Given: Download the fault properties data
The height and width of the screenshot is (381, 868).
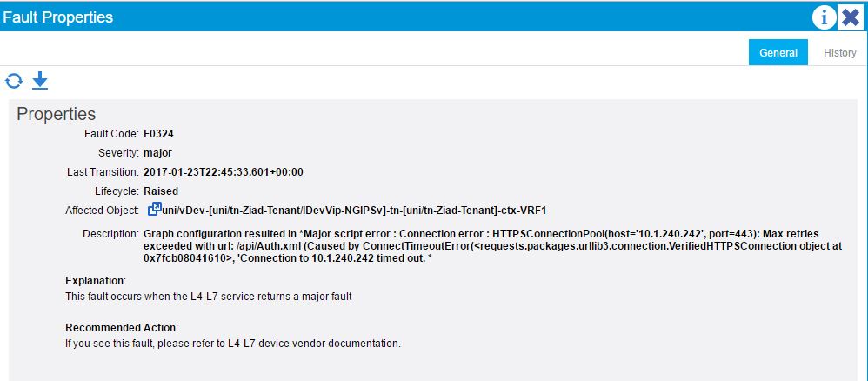Looking at the screenshot, I should 40,81.
